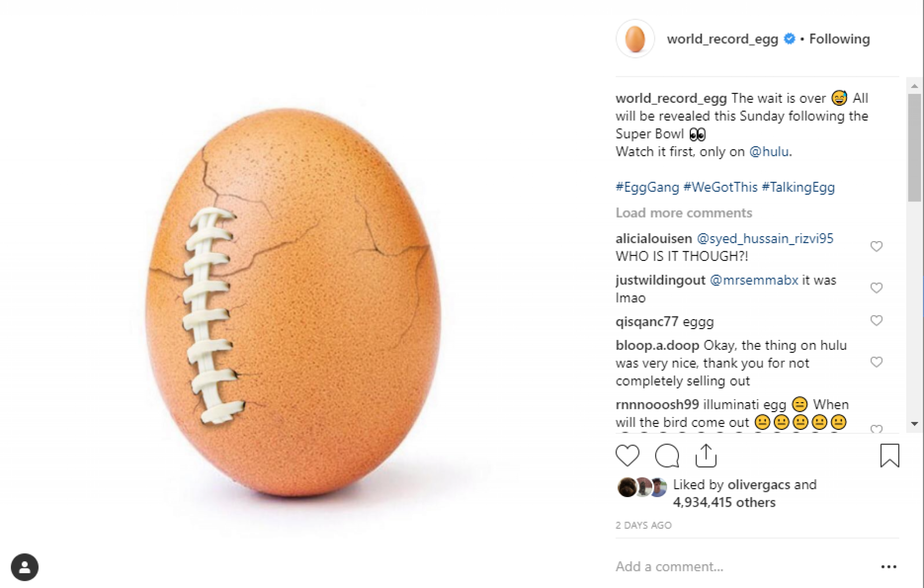Image resolution: width=924 pixels, height=588 pixels.
Task: Open the #EggGang hashtag
Action: click(x=647, y=187)
